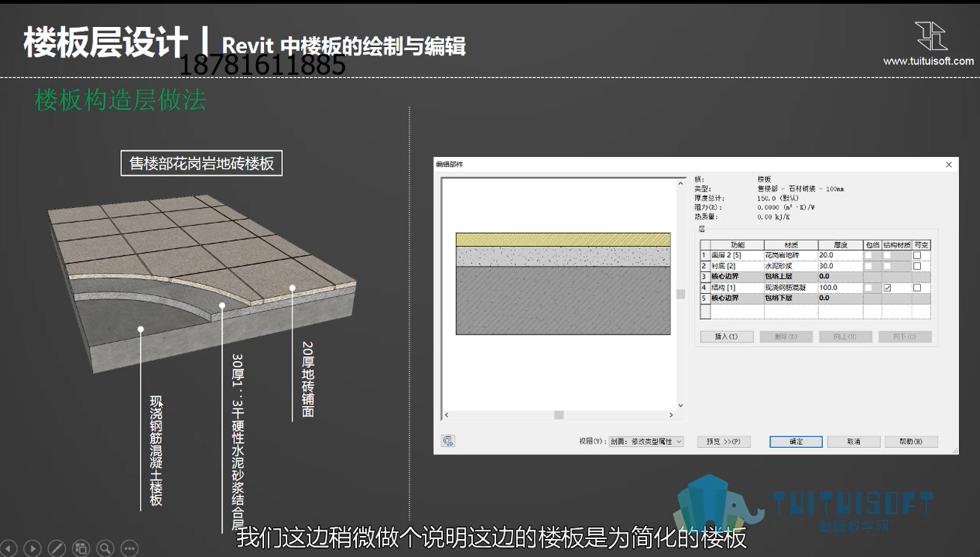
Task: Click the preview visibility icon in the dialog
Action: [x=448, y=441]
